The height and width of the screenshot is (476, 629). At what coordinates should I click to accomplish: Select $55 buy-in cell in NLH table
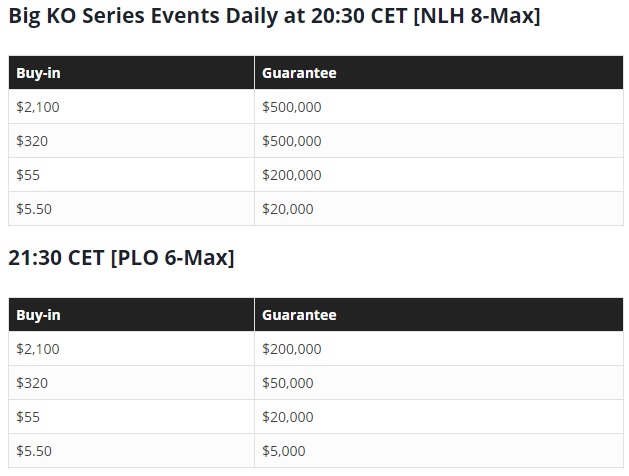pos(28,175)
